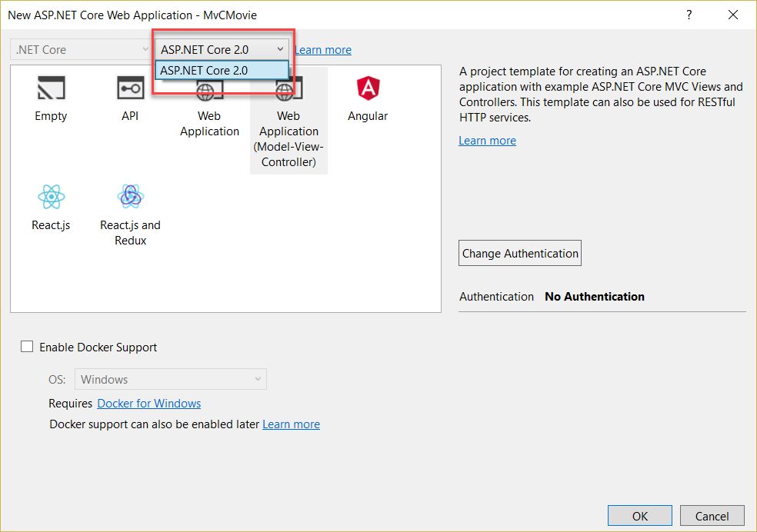This screenshot has height=532, width=757.
Task: Open the Docker for Windows link
Action: pyautogui.click(x=149, y=403)
